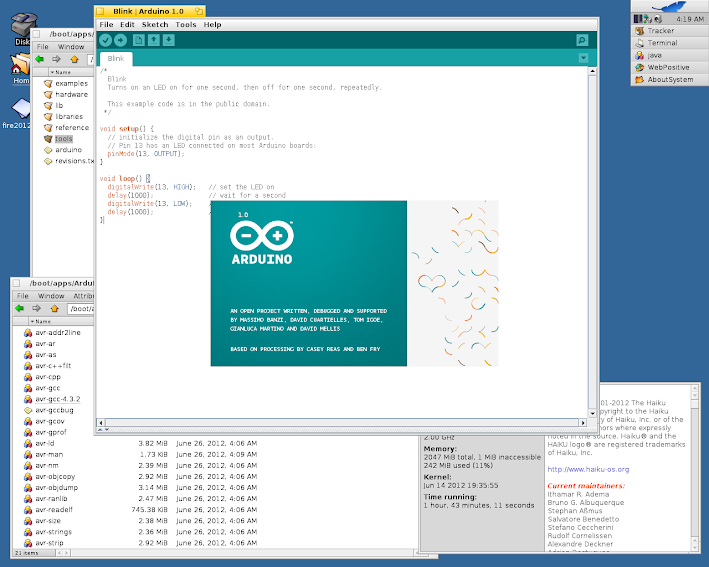This screenshot has width=709, height=567.
Task: Select the lib folder
Action: (54, 105)
